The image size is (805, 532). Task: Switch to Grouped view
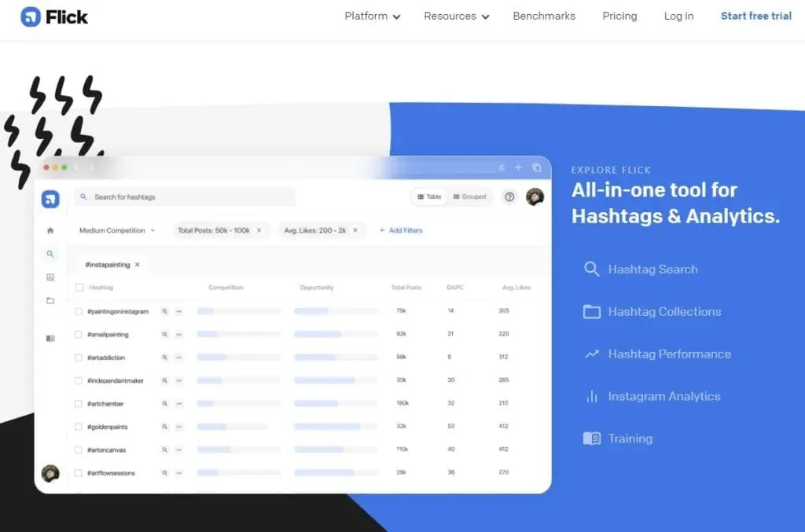pyautogui.click(x=469, y=196)
